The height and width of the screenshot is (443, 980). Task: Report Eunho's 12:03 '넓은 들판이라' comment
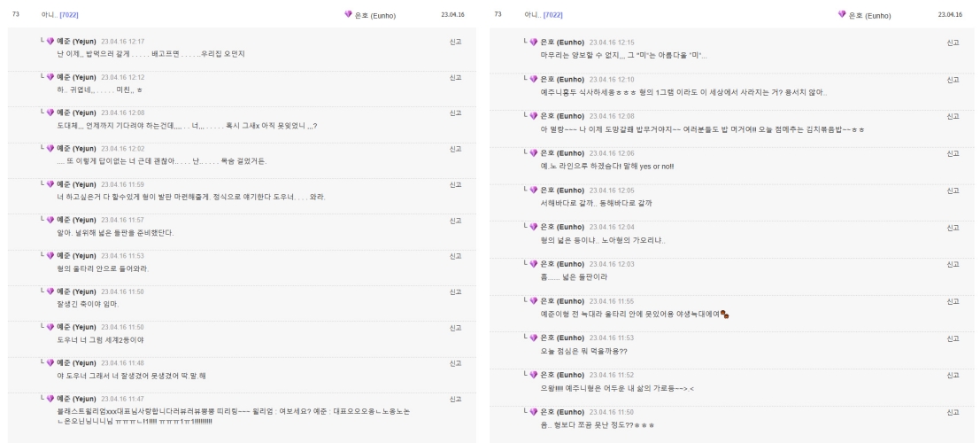[x=953, y=265]
